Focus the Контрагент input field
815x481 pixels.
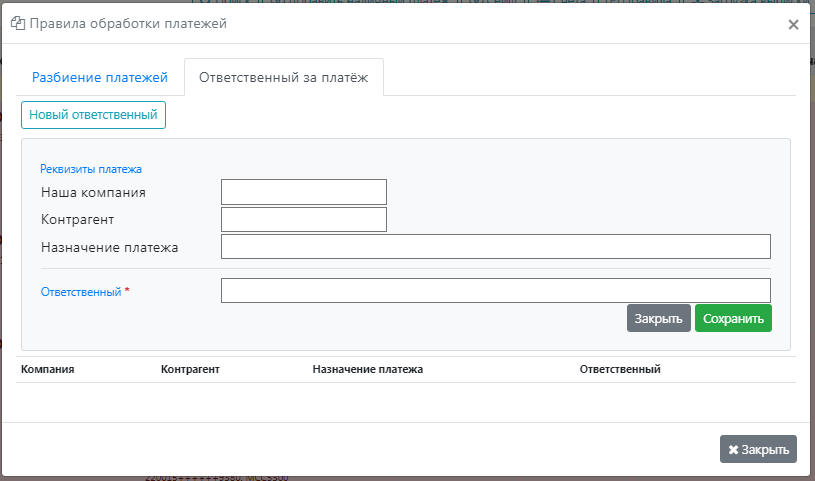click(x=304, y=219)
